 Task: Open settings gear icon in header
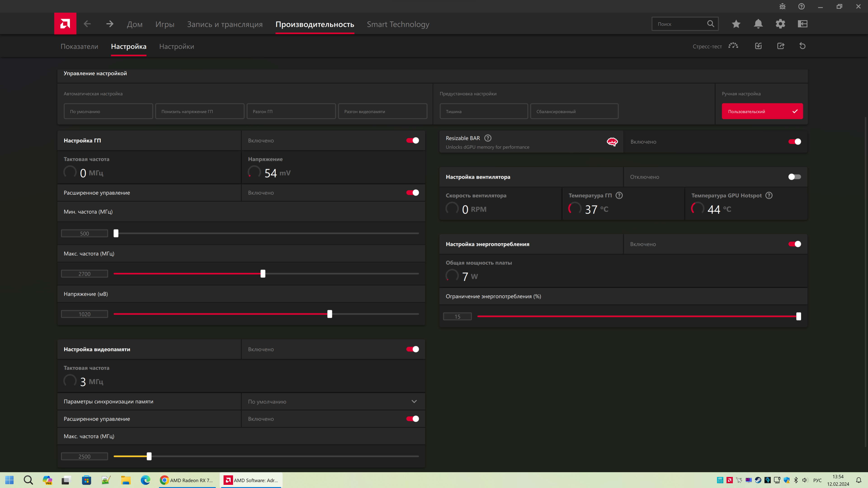tap(780, 24)
